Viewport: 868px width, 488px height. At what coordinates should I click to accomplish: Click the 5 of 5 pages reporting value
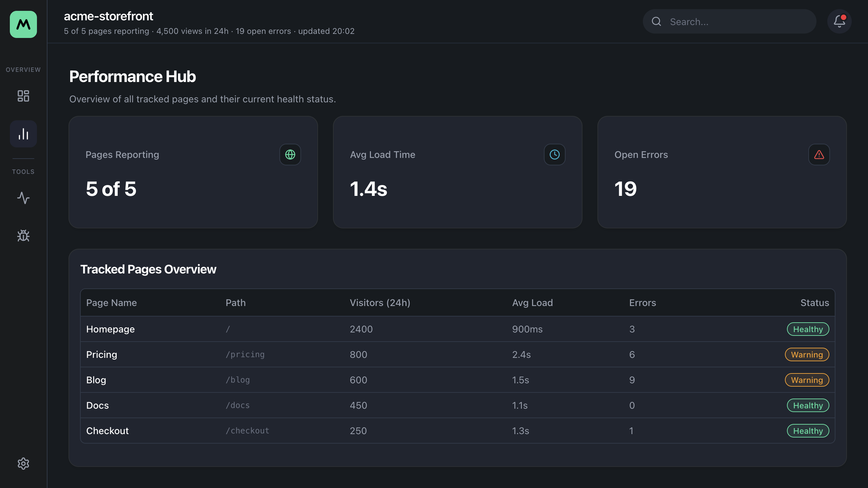[111, 189]
